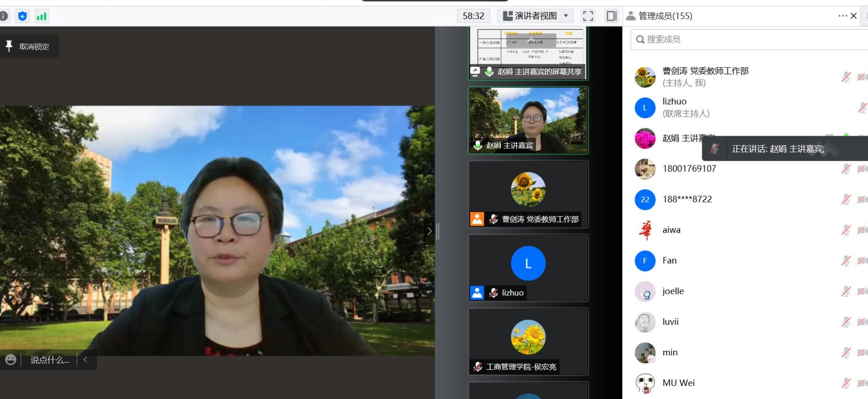Image resolution: width=868 pixels, height=399 pixels.
Task: Click the 说点什么... chat field
Action: (x=50, y=360)
